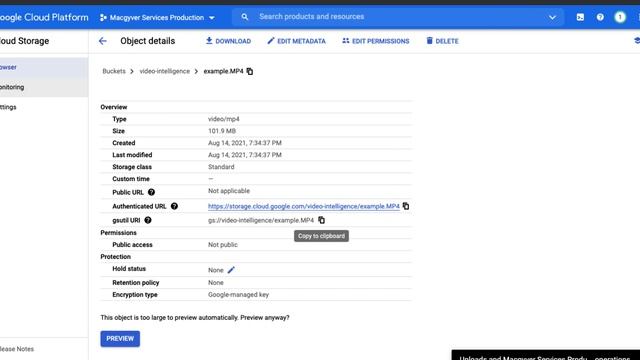
Task: Select Browser in the Cloud Storage sidebar
Action: click(x=44, y=67)
